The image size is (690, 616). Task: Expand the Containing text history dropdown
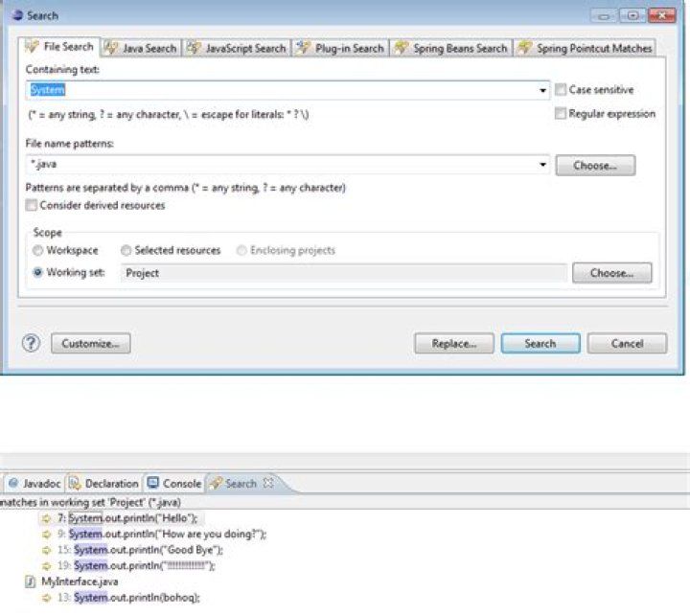pos(543,90)
